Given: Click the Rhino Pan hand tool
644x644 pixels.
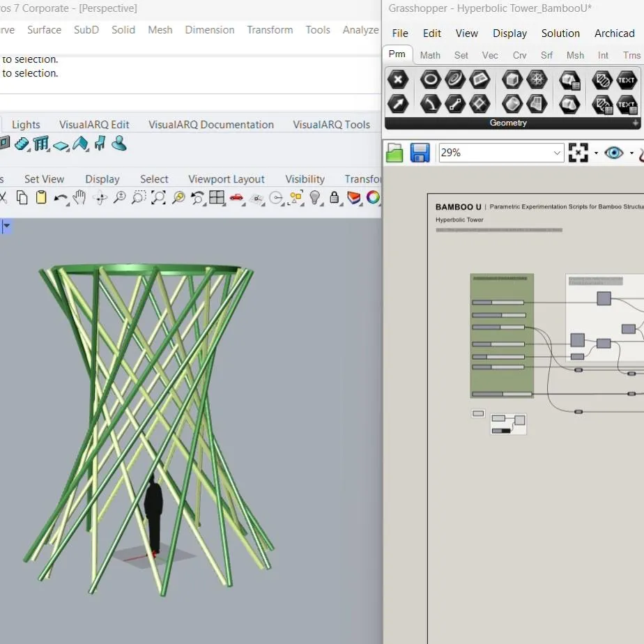Looking at the screenshot, I should pos(79,198).
